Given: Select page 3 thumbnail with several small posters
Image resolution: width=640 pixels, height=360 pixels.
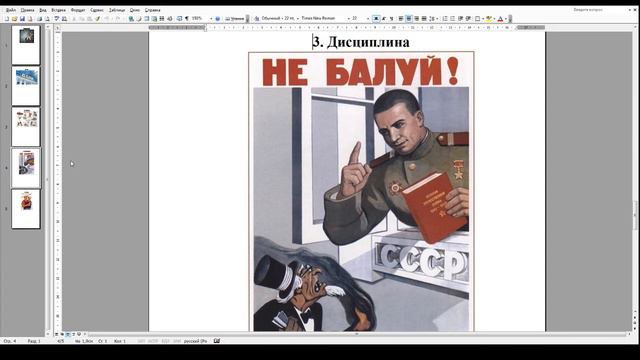Looking at the screenshot, I should [26, 127].
